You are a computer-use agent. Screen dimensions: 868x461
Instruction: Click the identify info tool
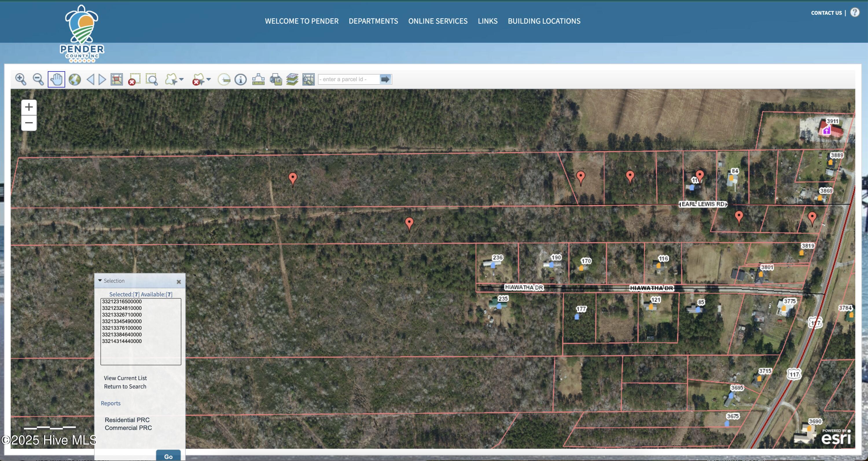click(240, 79)
